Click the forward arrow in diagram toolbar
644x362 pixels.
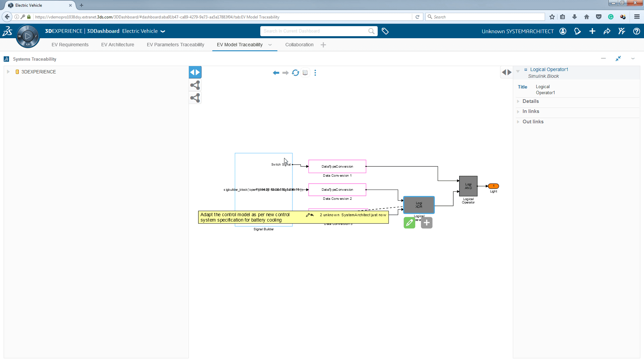pos(285,73)
